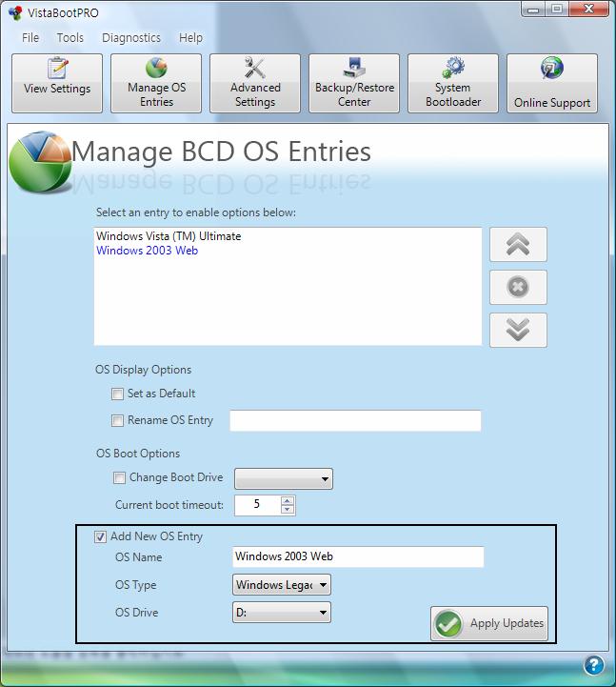
Task: Open System Bootloader section
Action: click(453, 83)
